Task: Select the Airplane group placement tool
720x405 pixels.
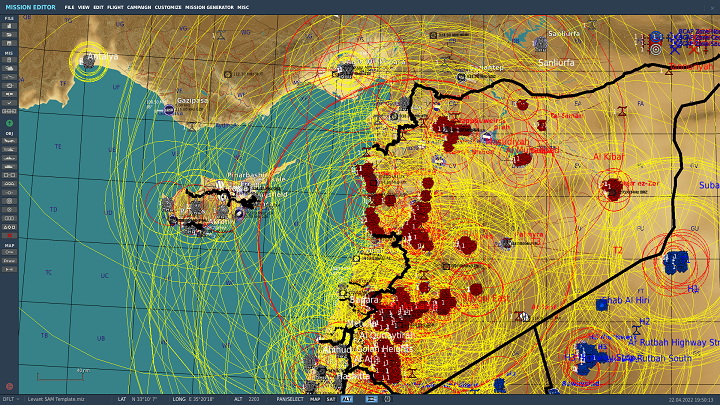Action: pos(9,141)
